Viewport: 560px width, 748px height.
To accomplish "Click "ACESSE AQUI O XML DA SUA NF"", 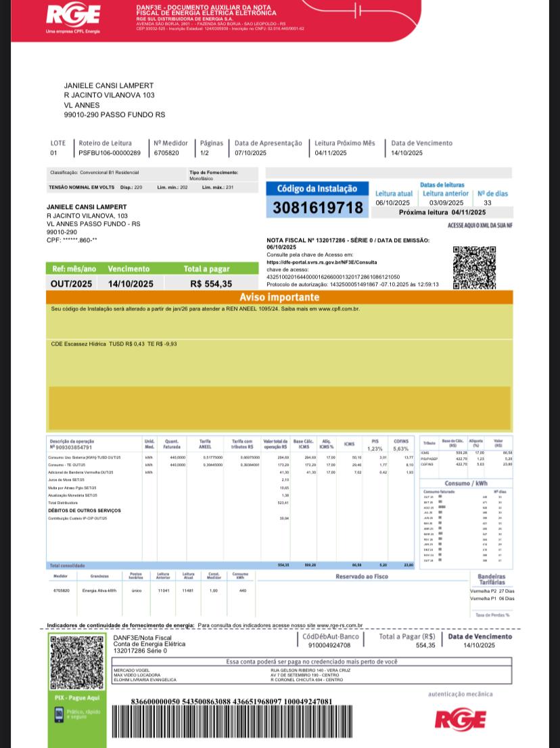I will coord(480,225).
